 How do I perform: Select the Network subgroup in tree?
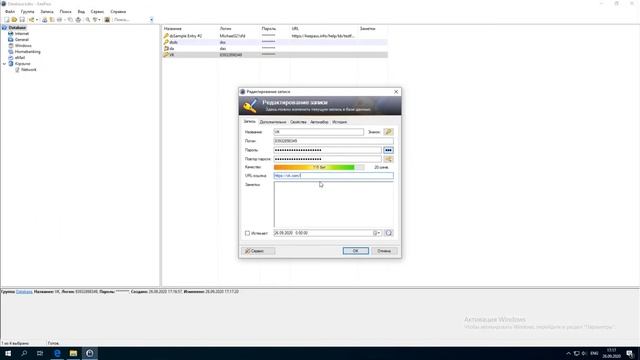29,70
